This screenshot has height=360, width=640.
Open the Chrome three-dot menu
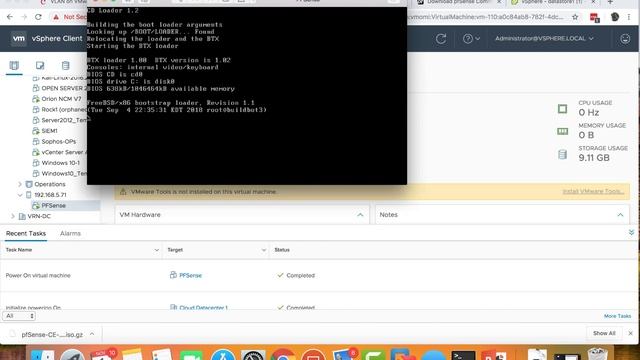tap(629, 17)
